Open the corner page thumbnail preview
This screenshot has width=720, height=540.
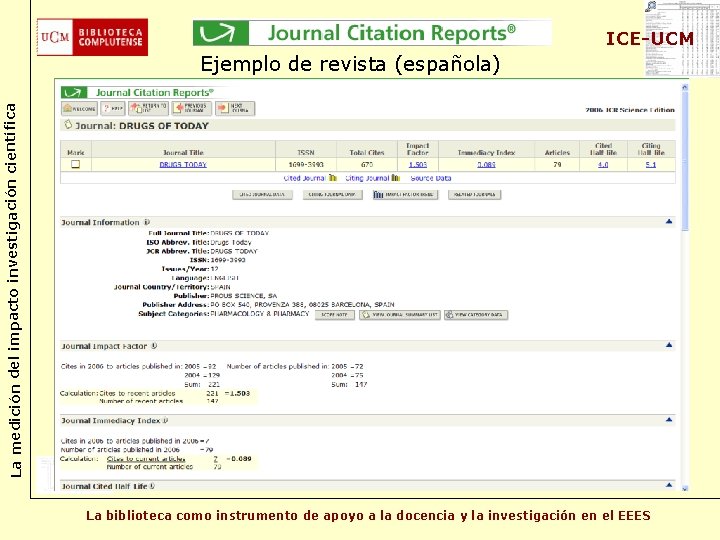(x=682, y=39)
